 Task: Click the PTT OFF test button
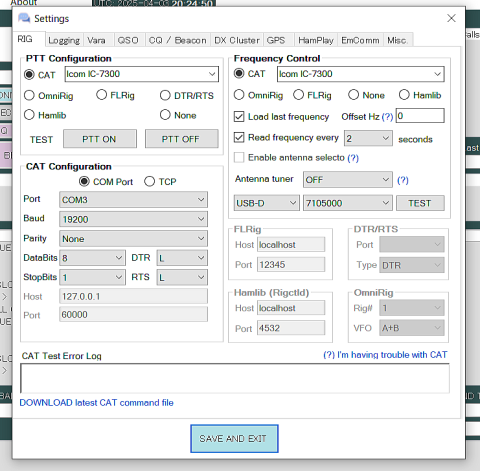tap(182, 139)
